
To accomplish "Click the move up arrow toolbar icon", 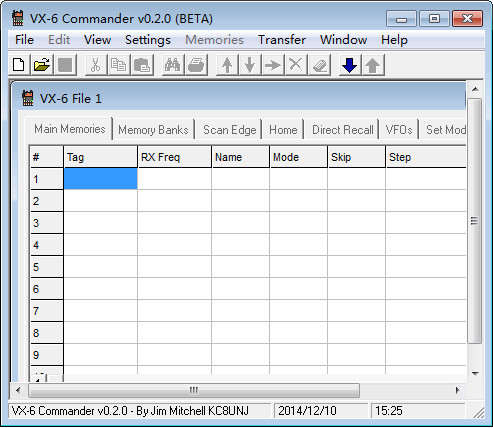I will (227, 65).
